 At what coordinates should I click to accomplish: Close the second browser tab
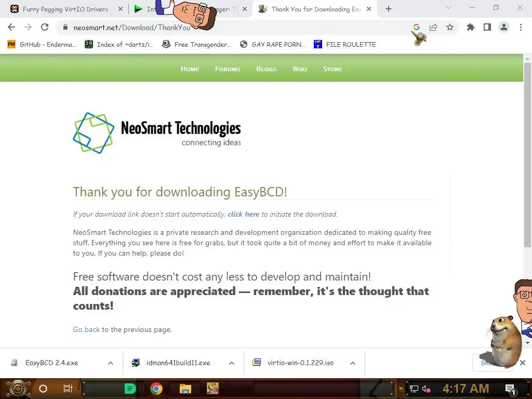(245, 9)
